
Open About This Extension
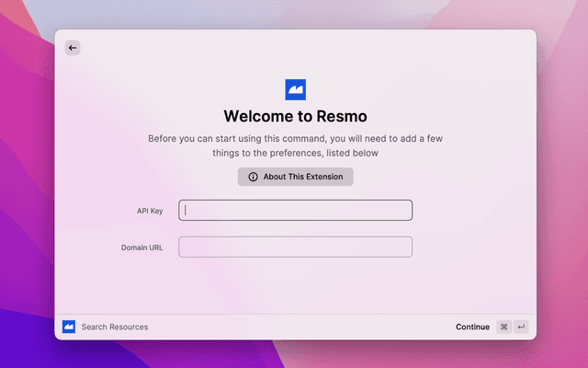click(x=296, y=177)
